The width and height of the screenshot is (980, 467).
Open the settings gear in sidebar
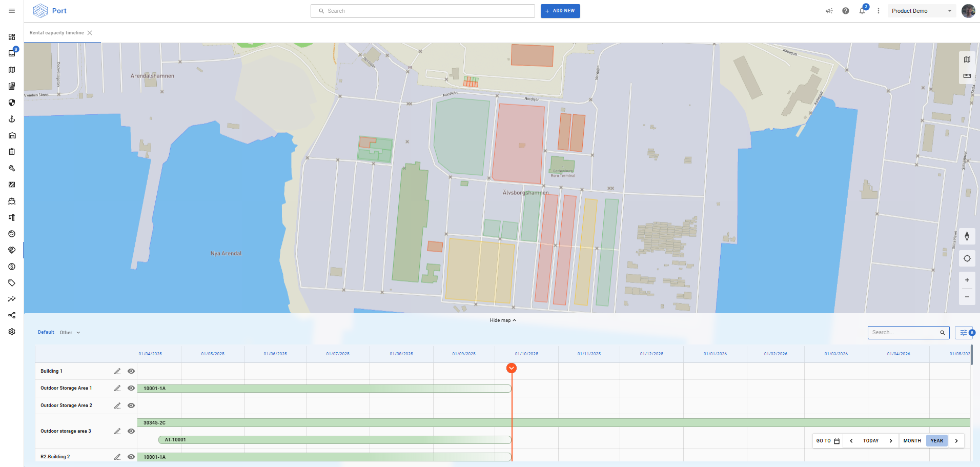tap(12, 332)
